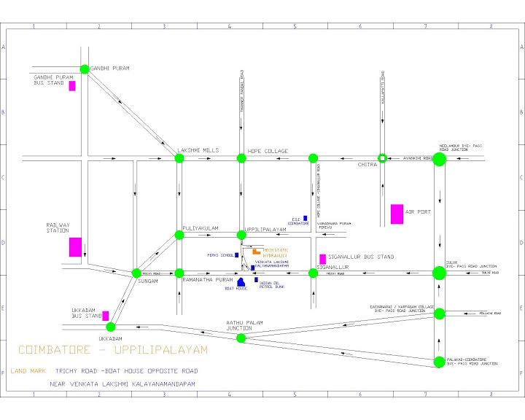
Task: Select the magenta Railway Station block
Action: (75, 246)
